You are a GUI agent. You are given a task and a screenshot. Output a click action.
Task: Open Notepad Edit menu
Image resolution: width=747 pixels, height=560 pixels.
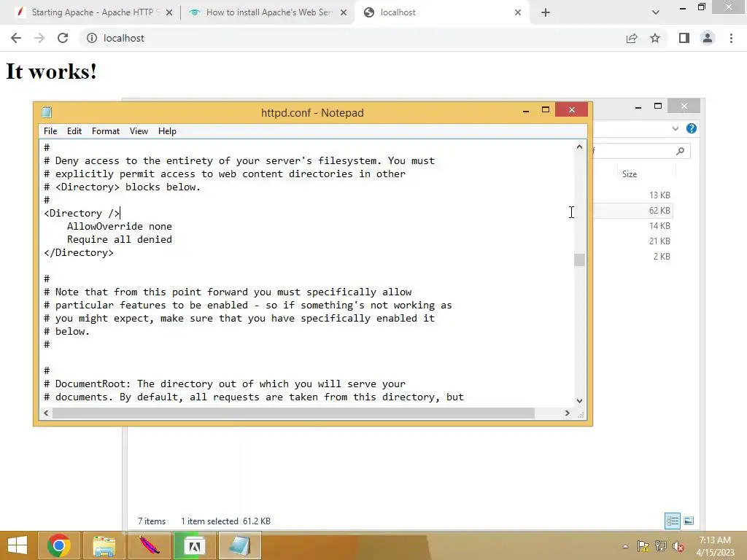coord(74,131)
